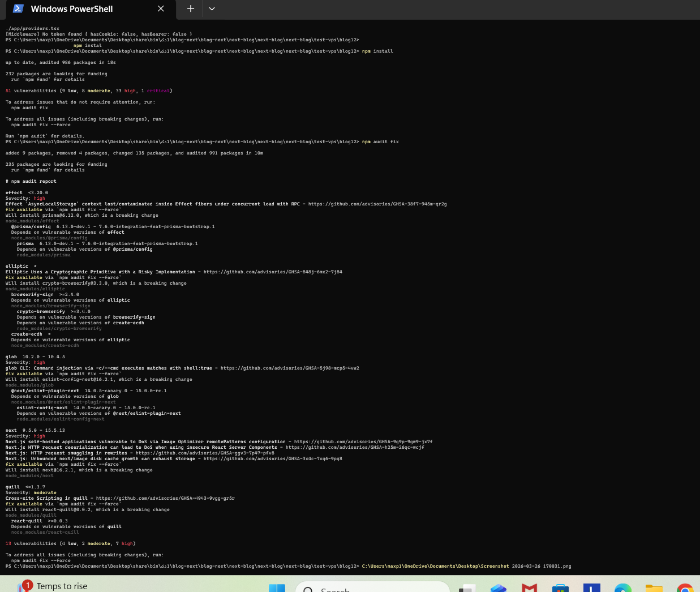Click the 'node_modules/react-quill' path
Screen dimensions: 700x592
tap(45, 532)
